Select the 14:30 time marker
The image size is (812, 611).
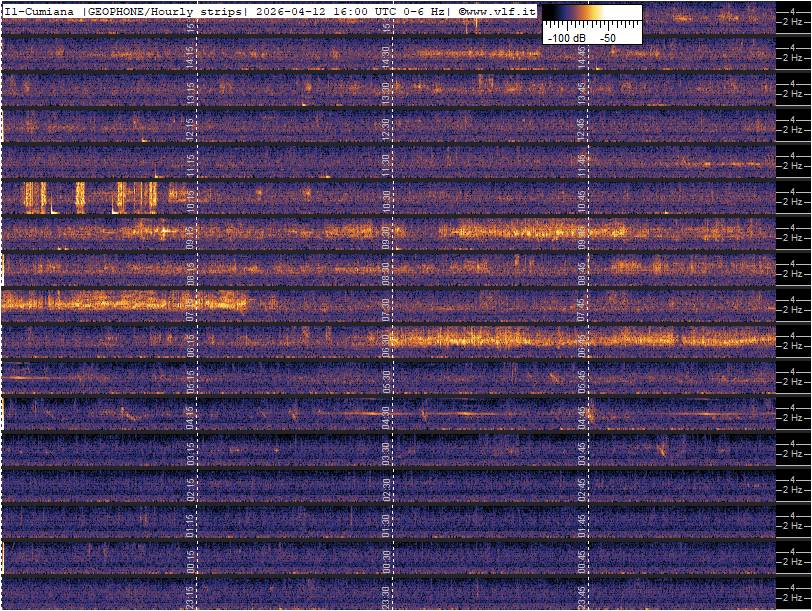coord(386,56)
